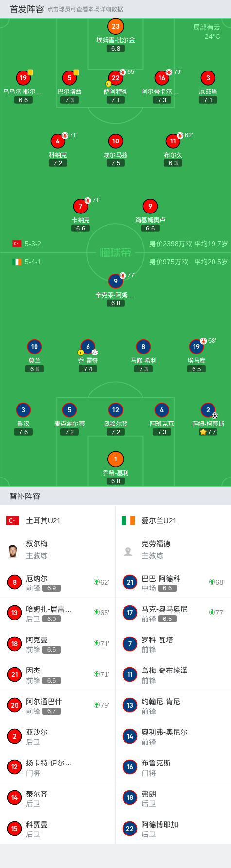This screenshot has height=868, width=231.
Task: Open substitute 巴巴-阿德科 number 21 entry
Action: point(173,582)
